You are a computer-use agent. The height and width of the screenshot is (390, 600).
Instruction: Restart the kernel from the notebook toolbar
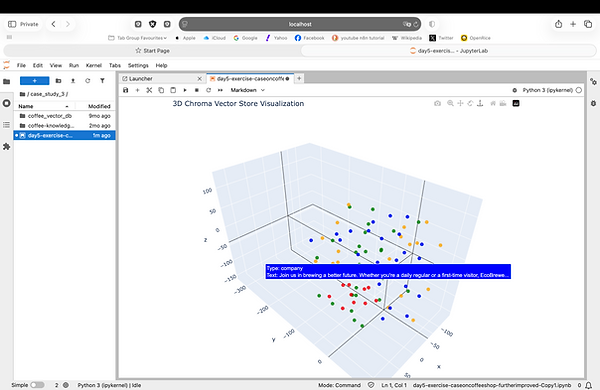coord(209,90)
